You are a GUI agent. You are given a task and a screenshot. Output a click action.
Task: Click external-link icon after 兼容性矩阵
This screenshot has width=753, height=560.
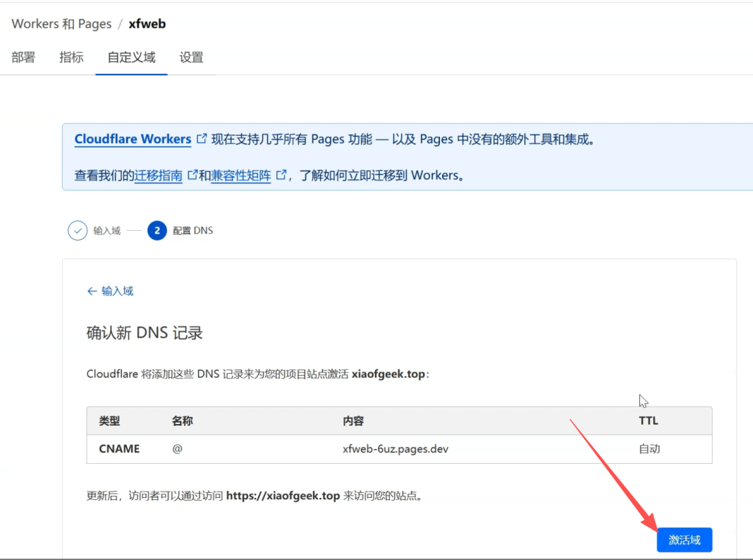click(x=281, y=175)
